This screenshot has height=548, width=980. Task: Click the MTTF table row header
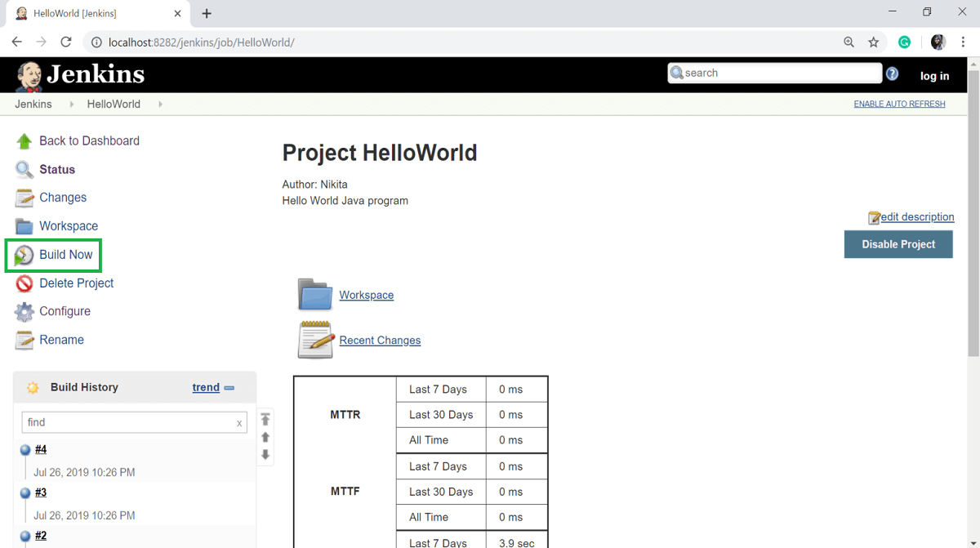click(345, 492)
